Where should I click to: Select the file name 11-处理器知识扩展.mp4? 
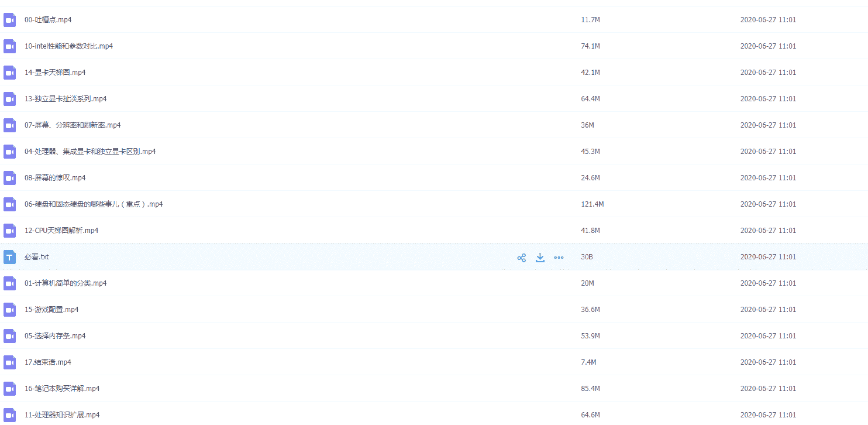[x=62, y=415]
